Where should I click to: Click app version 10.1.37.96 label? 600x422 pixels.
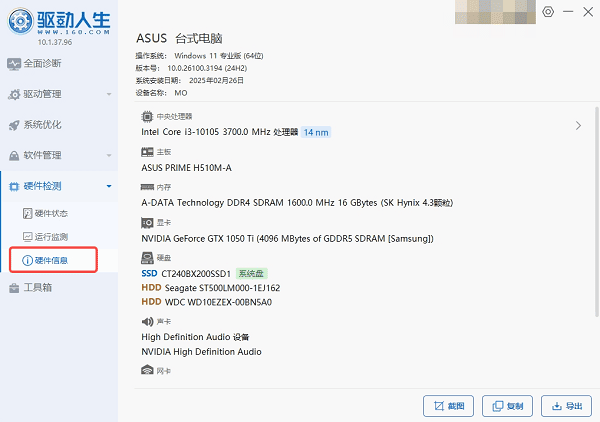point(55,42)
